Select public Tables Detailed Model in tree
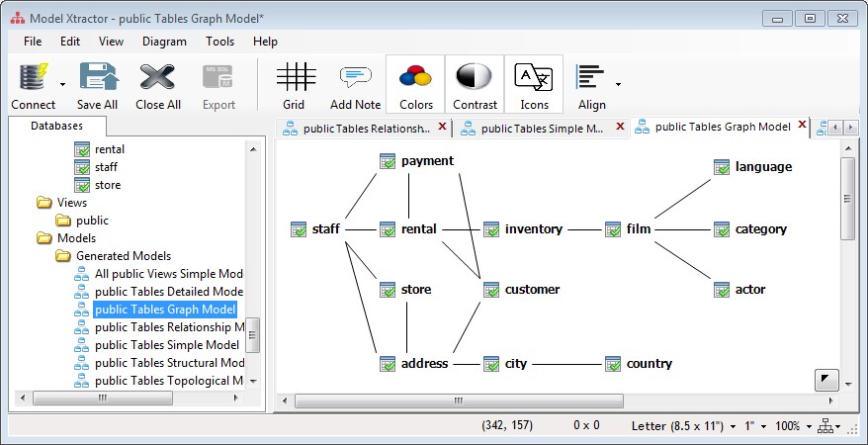The image size is (868, 445). coord(168,292)
